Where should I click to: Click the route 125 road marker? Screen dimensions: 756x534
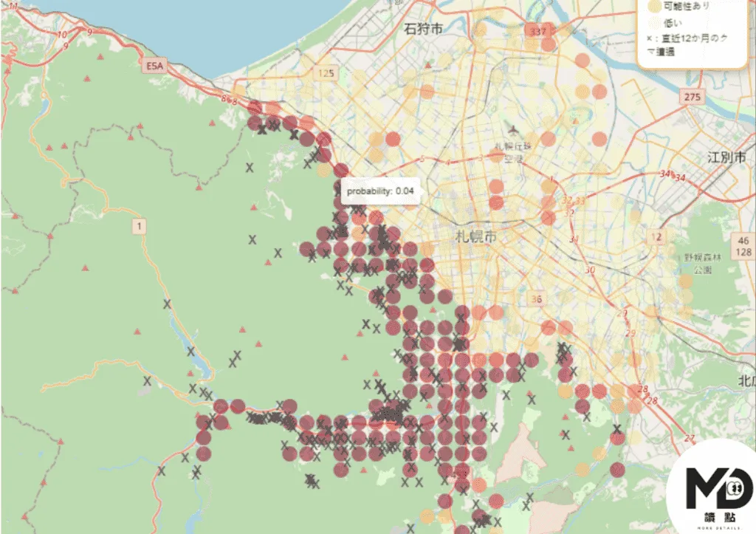point(326,73)
